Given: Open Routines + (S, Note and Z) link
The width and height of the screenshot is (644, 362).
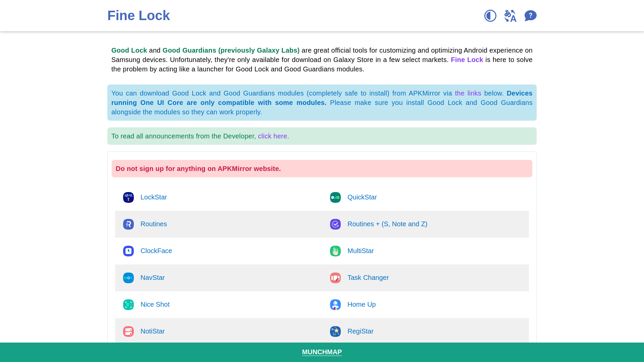Looking at the screenshot, I should [x=387, y=224].
